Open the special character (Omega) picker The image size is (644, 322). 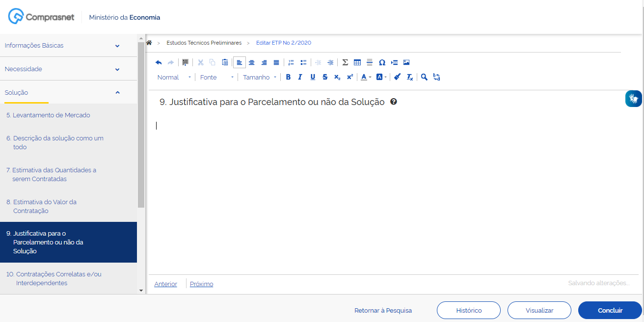coord(382,62)
